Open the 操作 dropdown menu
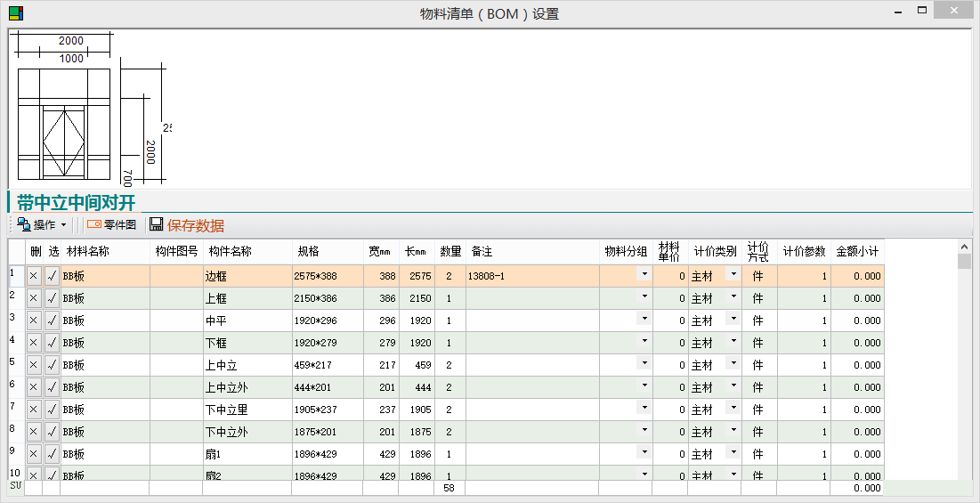The image size is (980, 503). (x=43, y=225)
